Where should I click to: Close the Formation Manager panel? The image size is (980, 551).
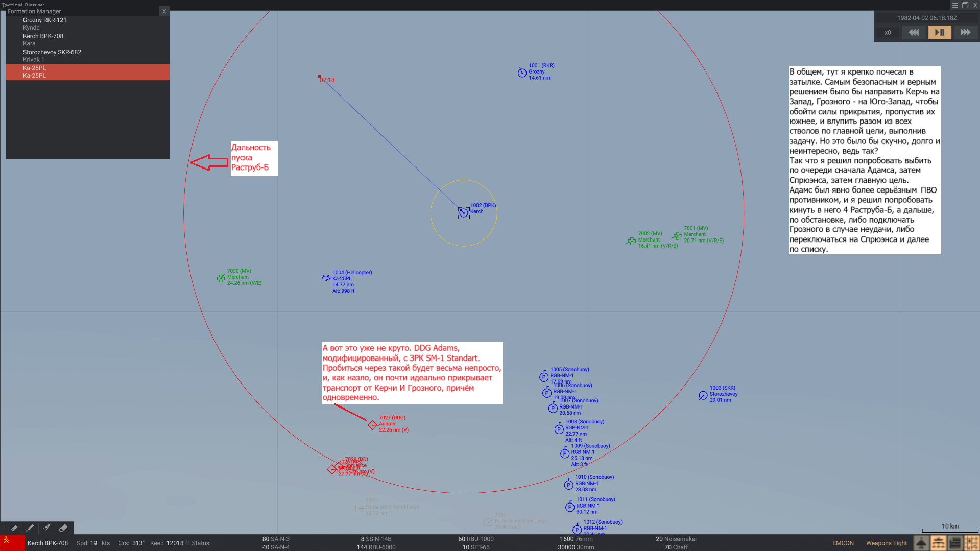[x=164, y=11]
